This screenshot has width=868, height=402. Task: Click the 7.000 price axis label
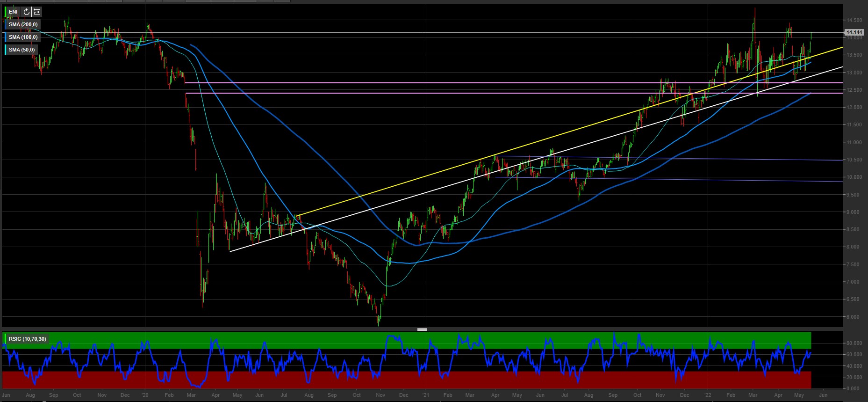[854, 282]
